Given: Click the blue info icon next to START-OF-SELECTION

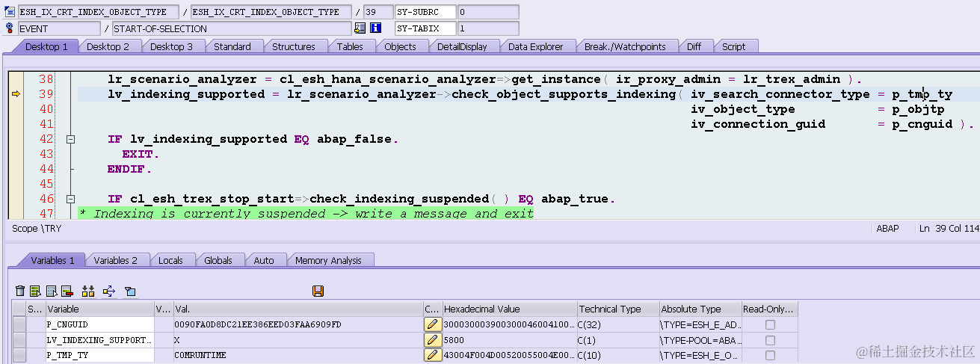Looking at the screenshot, I should click(x=375, y=28).
